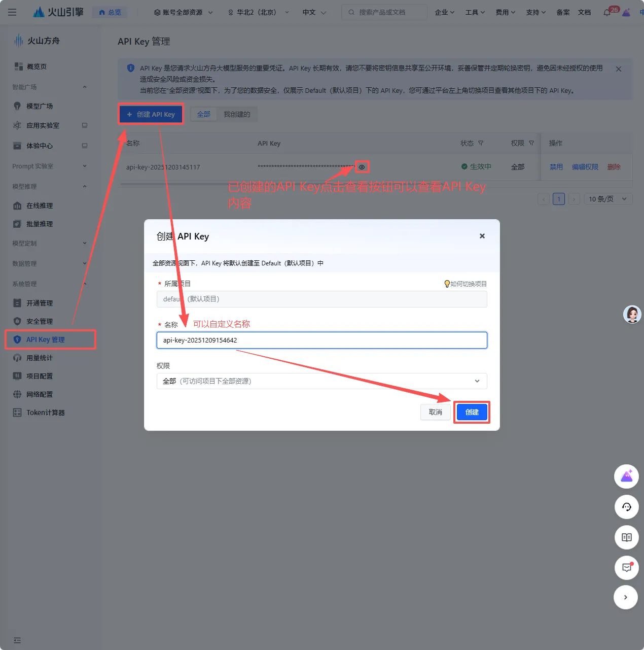Collapse the 模型推理 sidebar section
Viewport: 644px width, 650px height.
click(x=84, y=186)
